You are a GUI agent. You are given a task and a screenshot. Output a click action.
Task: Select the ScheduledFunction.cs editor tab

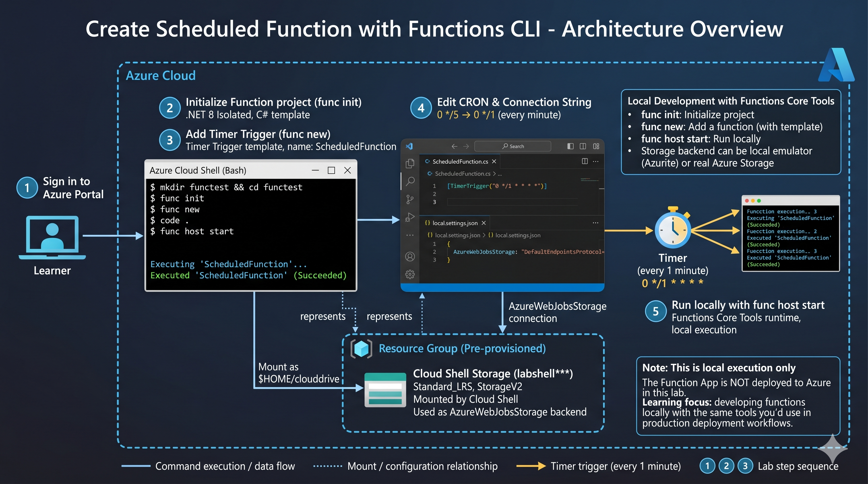coord(460,162)
